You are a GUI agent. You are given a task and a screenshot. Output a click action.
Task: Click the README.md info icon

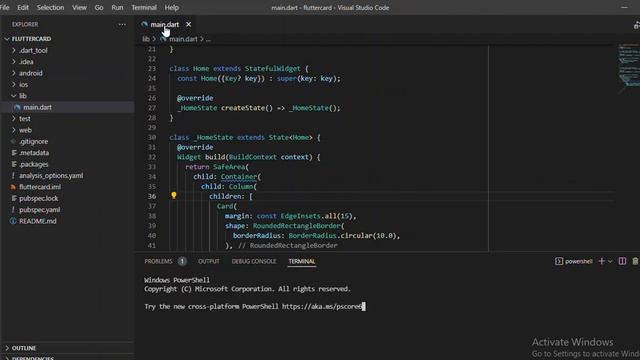coord(13,221)
